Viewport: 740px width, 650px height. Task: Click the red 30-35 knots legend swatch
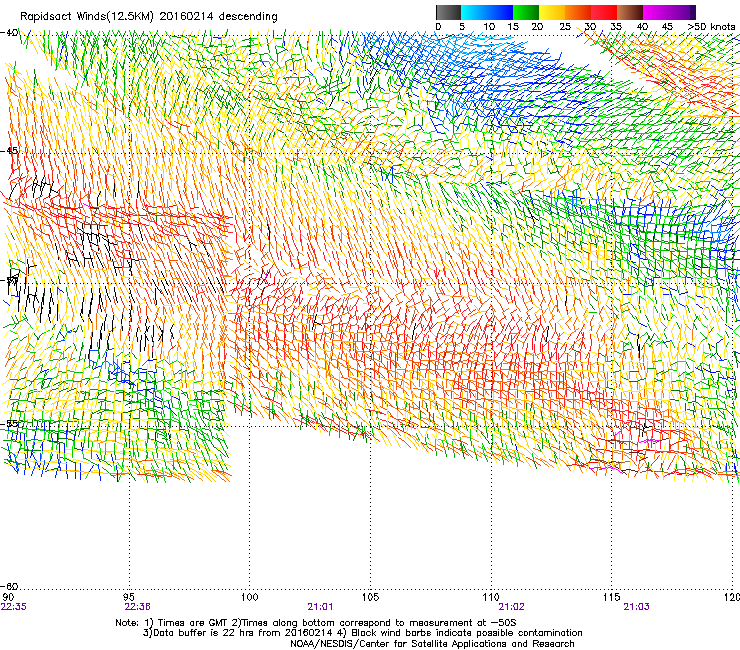coord(604,12)
